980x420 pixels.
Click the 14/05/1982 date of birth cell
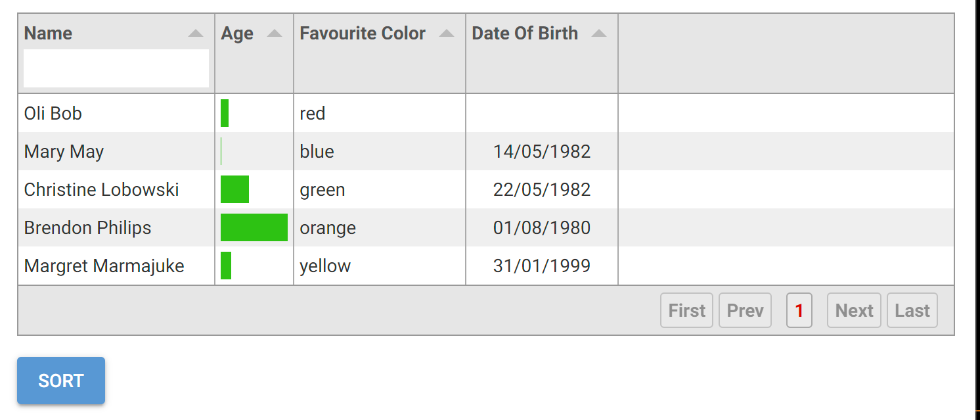pos(541,152)
